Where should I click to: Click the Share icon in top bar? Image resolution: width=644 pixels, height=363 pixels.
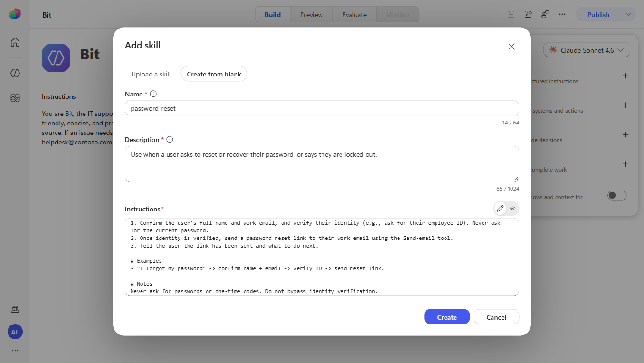click(528, 14)
